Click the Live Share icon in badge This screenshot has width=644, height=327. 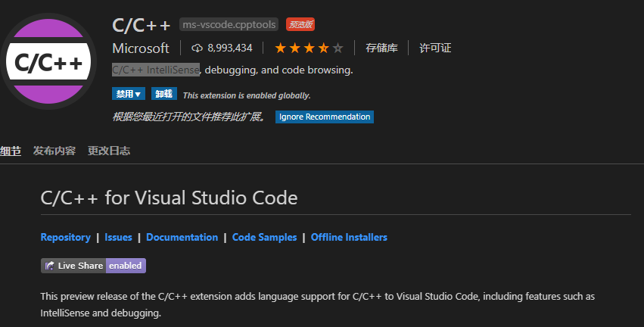(x=50, y=266)
